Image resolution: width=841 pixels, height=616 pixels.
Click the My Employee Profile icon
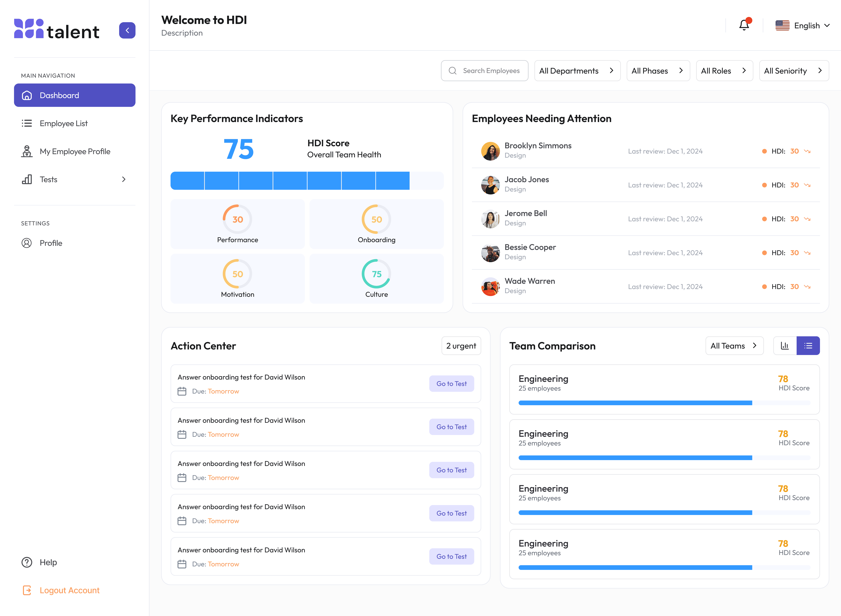[27, 151]
